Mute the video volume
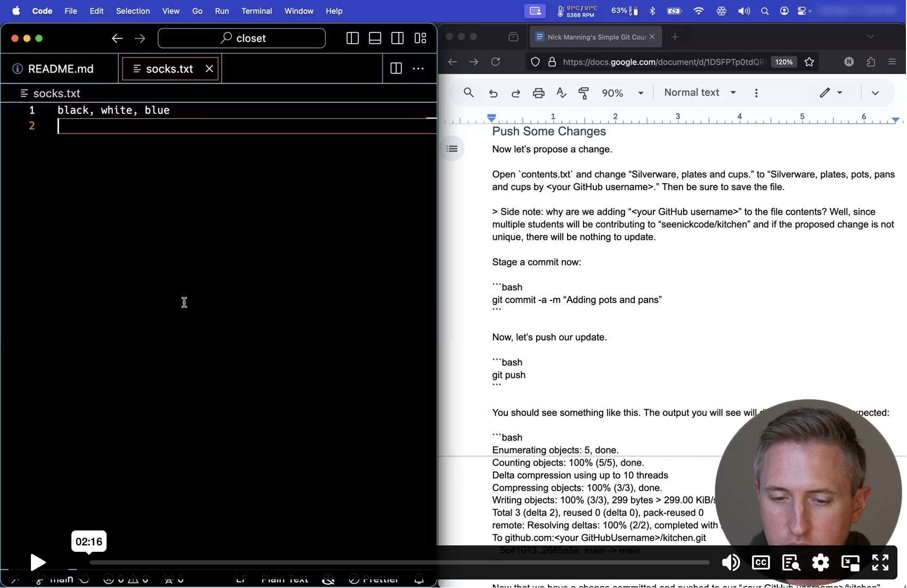Image resolution: width=907 pixels, height=588 pixels. pyautogui.click(x=731, y=562)
